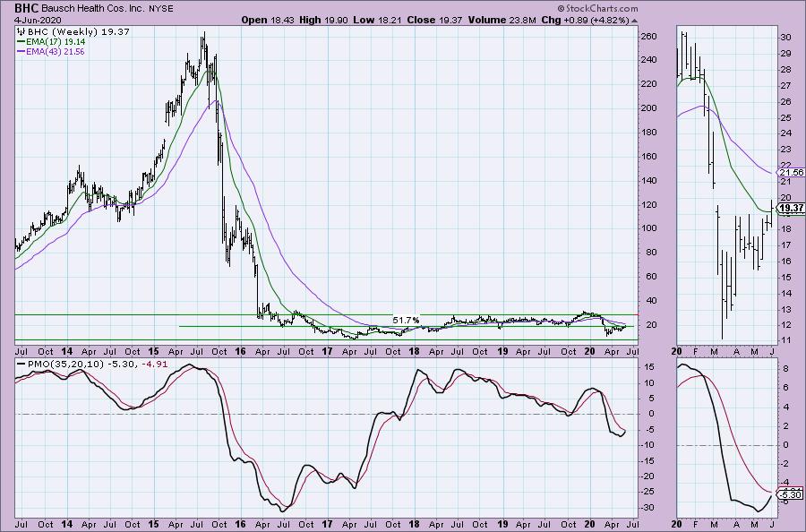Image resolution: width=806 pixels, height=532 pixels.
Task: Click the 240 price axis label
Action: point(648,60)
